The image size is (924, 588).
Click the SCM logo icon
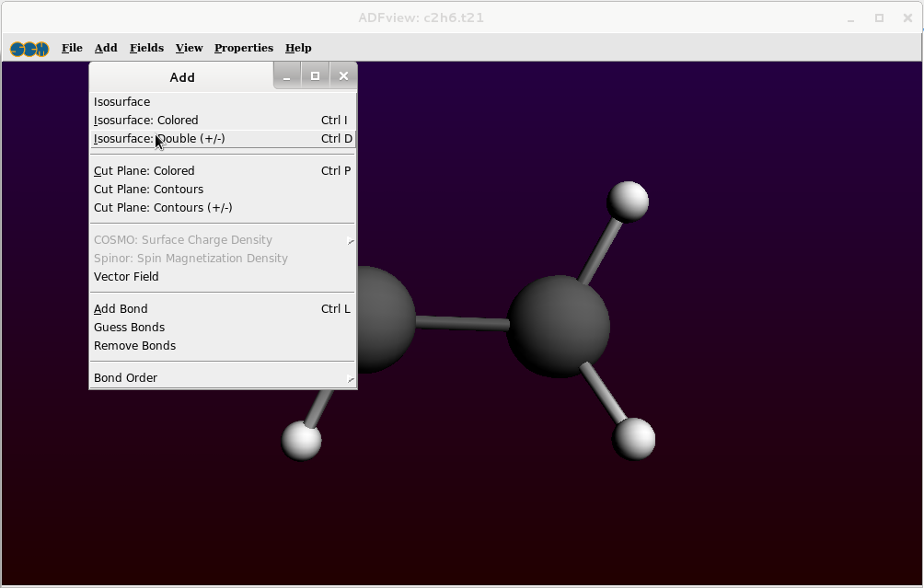pyautogui.click(x=29, y=49)
